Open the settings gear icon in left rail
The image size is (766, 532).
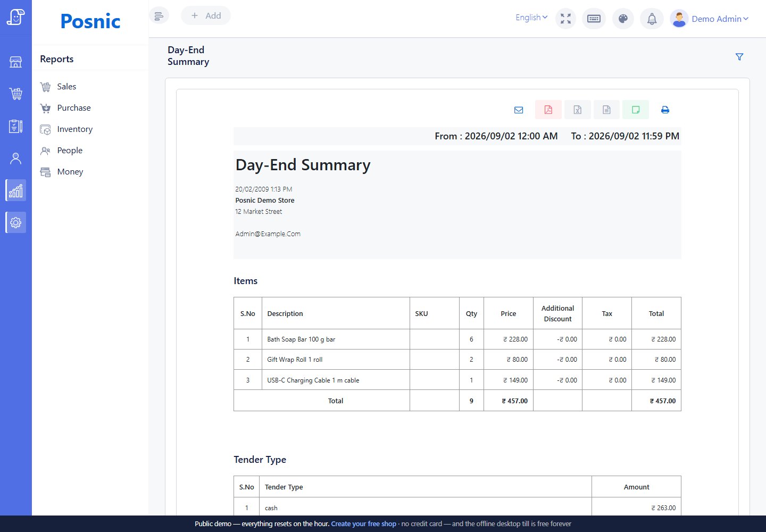[x=16, y=222]
